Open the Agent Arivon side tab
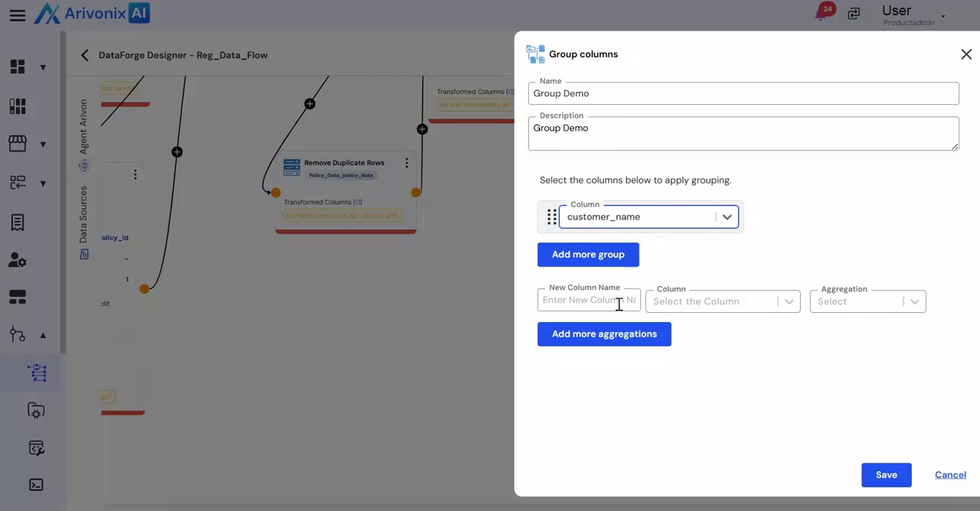Screen dimensions: 980x511 (x=84, y=126)
